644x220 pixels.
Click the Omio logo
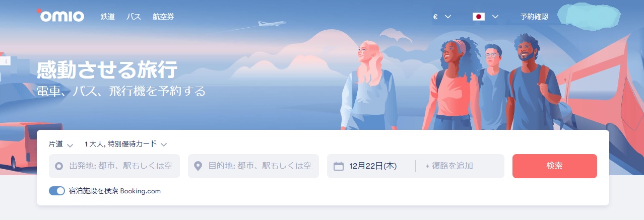[60, 15]
